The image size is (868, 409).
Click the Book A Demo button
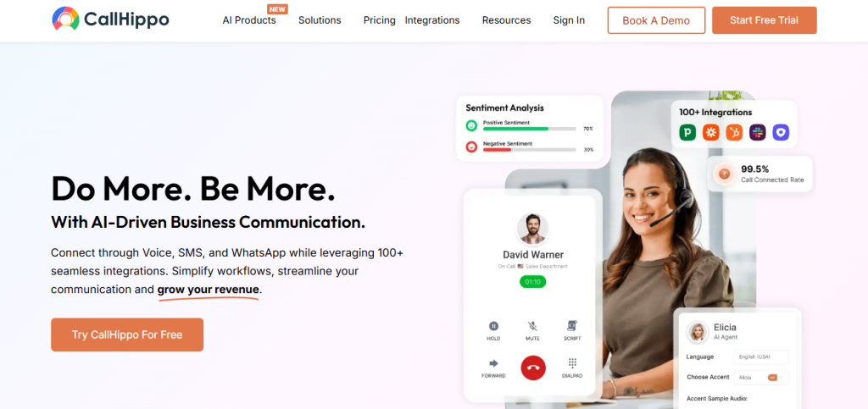pos(656,20)
